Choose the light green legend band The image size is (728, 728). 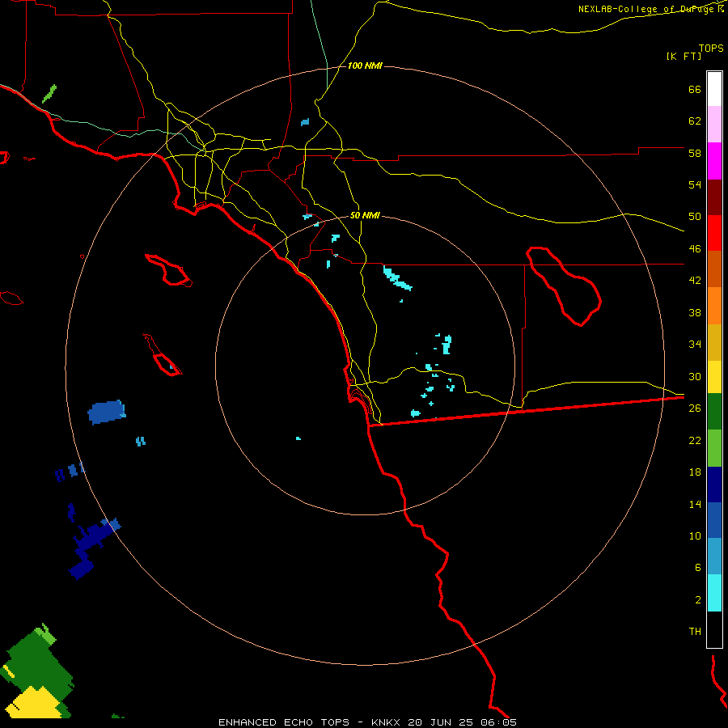[714, 448]
